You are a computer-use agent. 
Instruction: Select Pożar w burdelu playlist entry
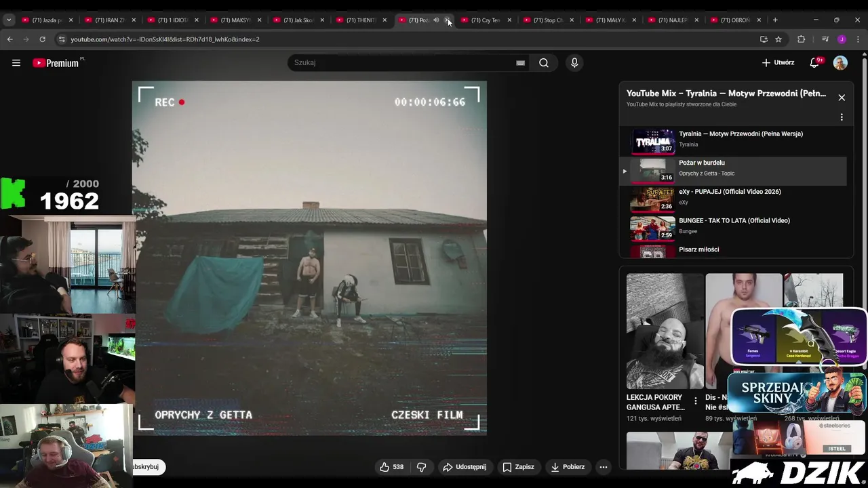click(x=732, y=171)
